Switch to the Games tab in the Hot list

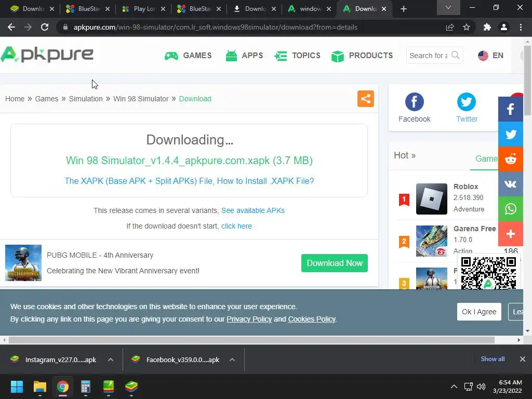pos(486,159)
